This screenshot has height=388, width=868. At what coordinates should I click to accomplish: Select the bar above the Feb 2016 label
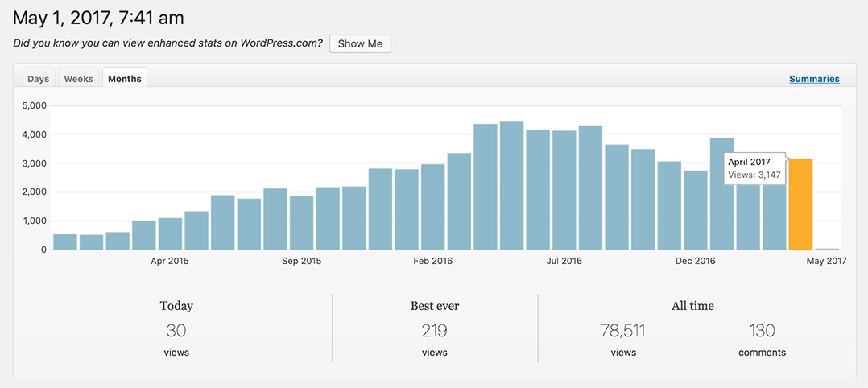(x=433, y=207)
